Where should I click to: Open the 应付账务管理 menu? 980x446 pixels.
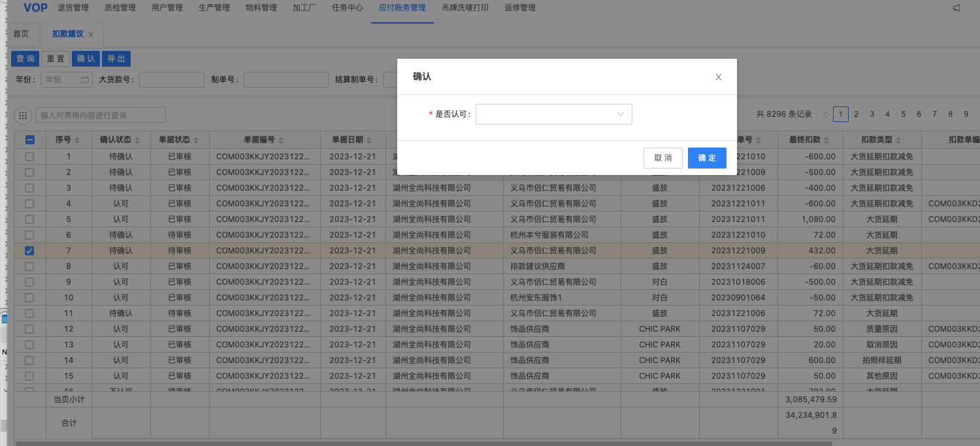tap(402, 8)
